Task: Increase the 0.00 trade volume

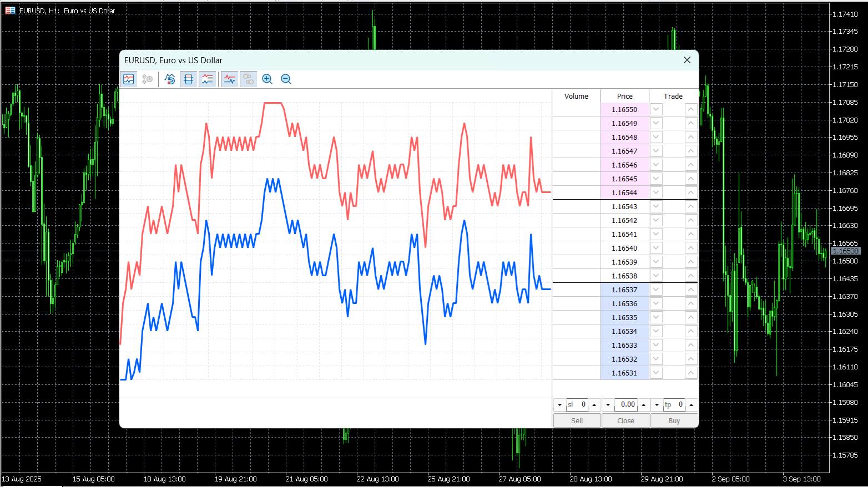Action: click(x=643, y=405)
